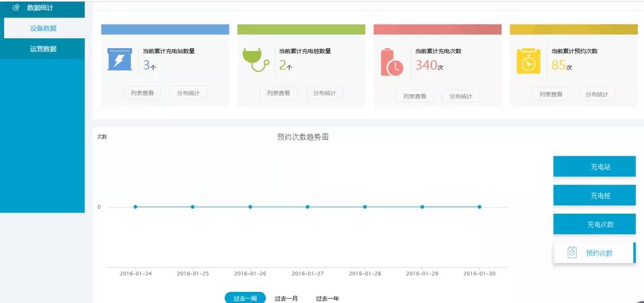Click 列表查看 under 充电次数 card
The height and width of the screenshot is (303, 644).
[415, 96]
